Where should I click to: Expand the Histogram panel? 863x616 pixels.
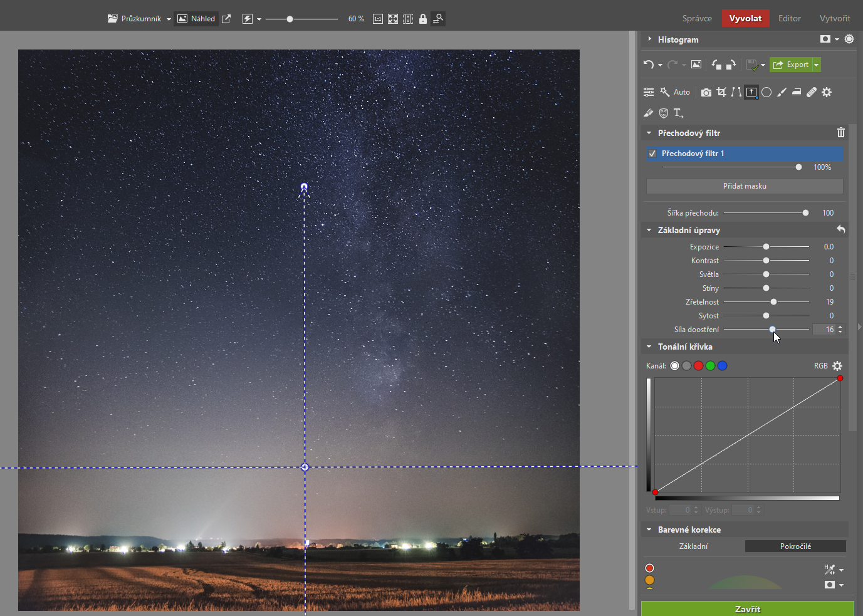pos(650,39)
